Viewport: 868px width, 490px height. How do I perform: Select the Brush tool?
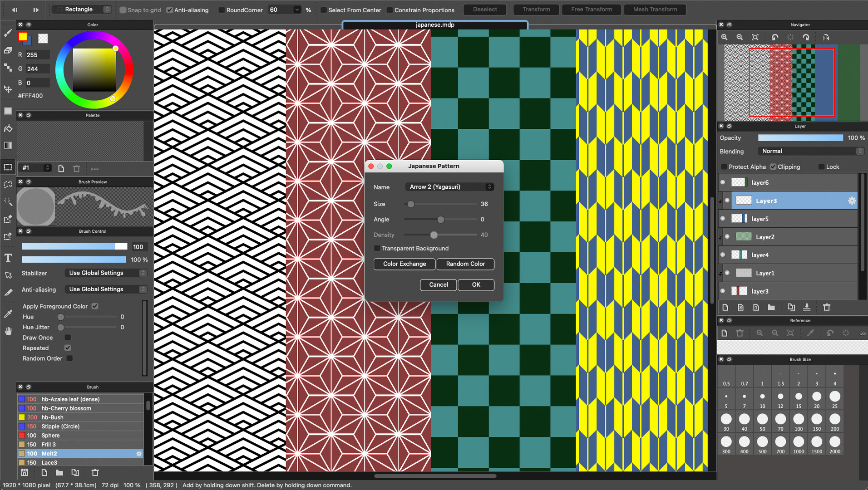pos(8,33)
